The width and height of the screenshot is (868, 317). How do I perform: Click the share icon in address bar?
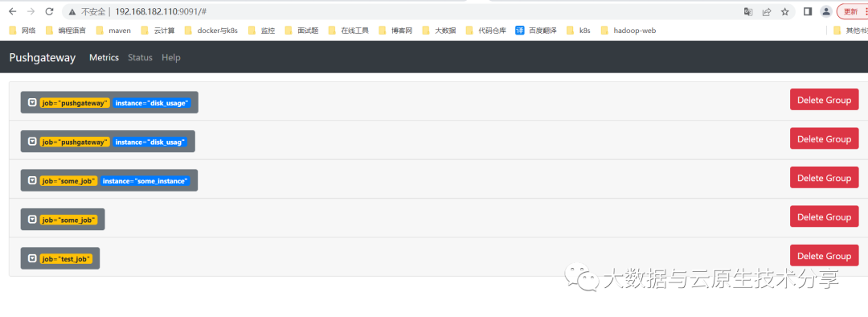[767, 11]
